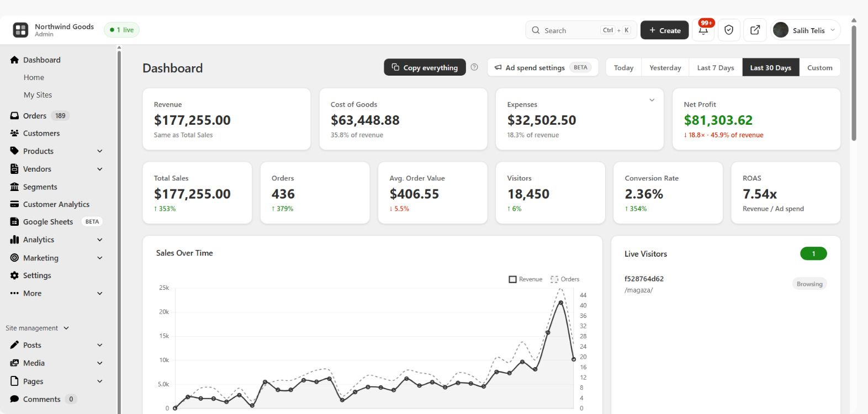
Task: Click the Northwind Goods logo icon
Action: pyautogui.click(x=20, y=30)
